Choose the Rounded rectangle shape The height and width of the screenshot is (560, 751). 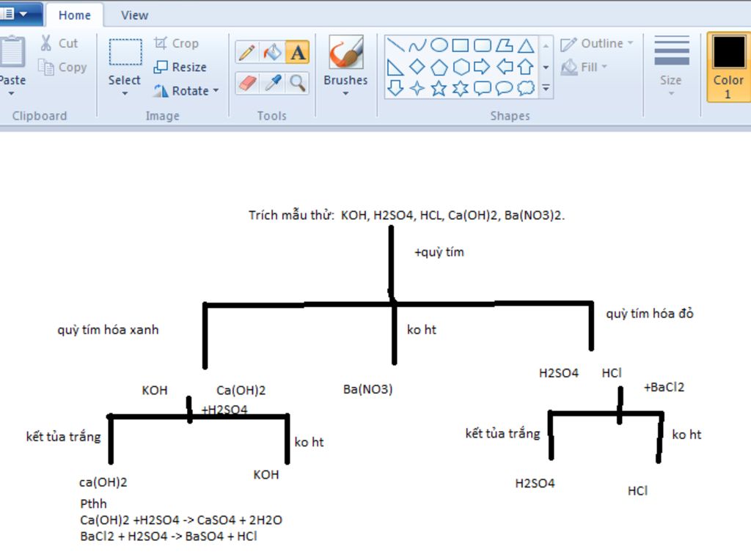(483, 45)
